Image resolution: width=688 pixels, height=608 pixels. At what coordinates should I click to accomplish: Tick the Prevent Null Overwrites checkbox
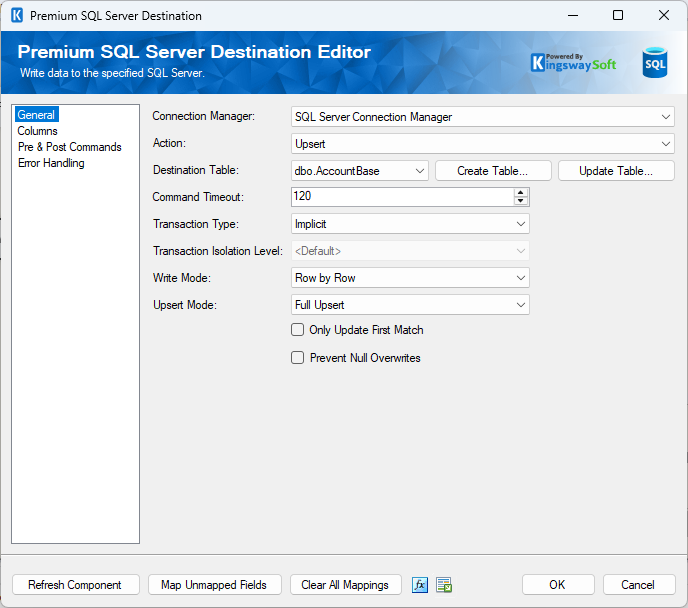(297, 358)
